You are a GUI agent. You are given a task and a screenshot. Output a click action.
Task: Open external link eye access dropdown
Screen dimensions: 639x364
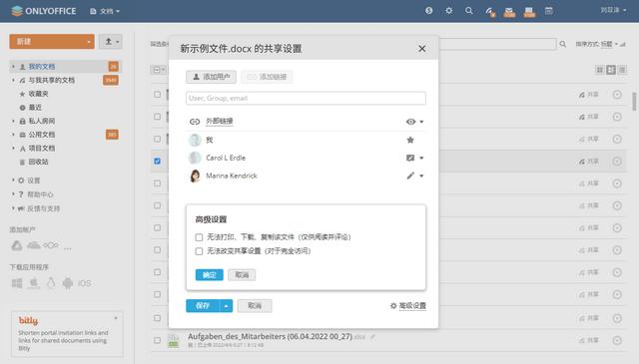tap(415, 122)
